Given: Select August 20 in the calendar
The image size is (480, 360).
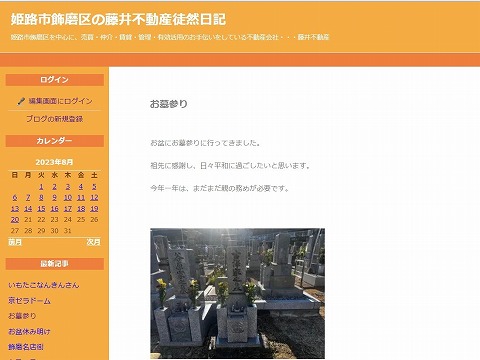Looking at the screenshot, I should coord(15,220).
